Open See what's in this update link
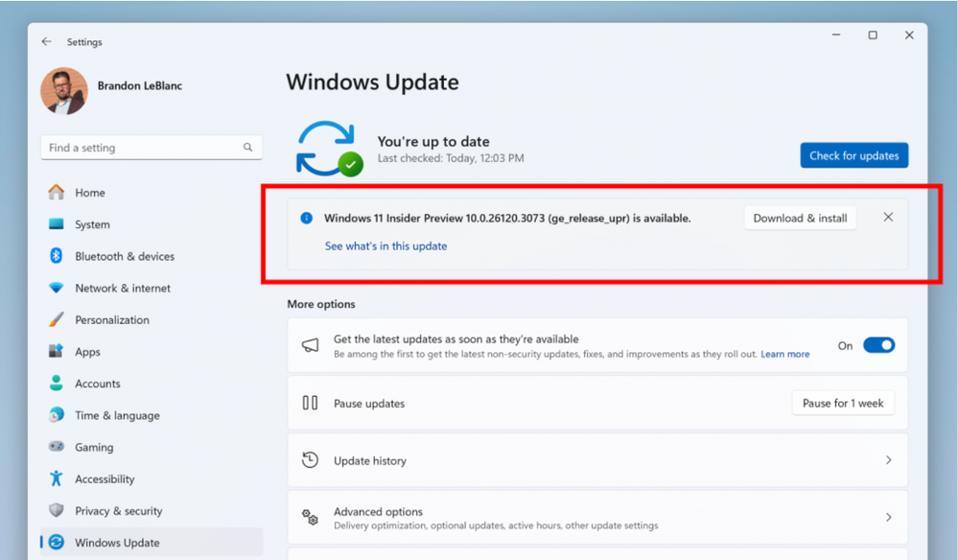 coord(385,245)
